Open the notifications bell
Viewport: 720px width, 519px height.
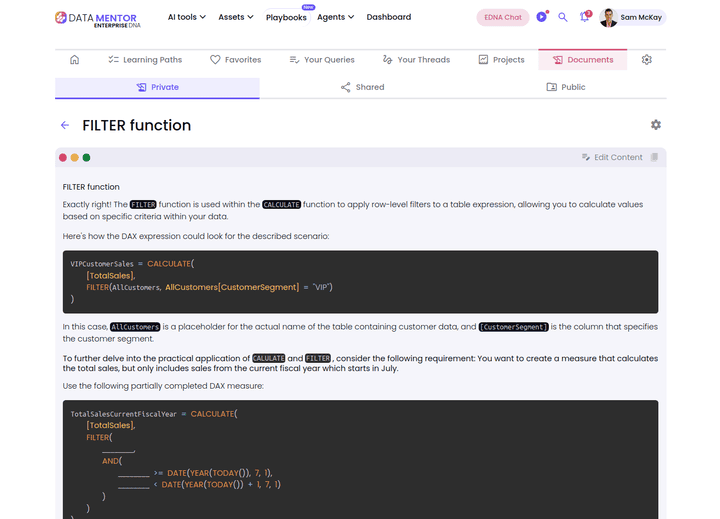tap(585, 17)
